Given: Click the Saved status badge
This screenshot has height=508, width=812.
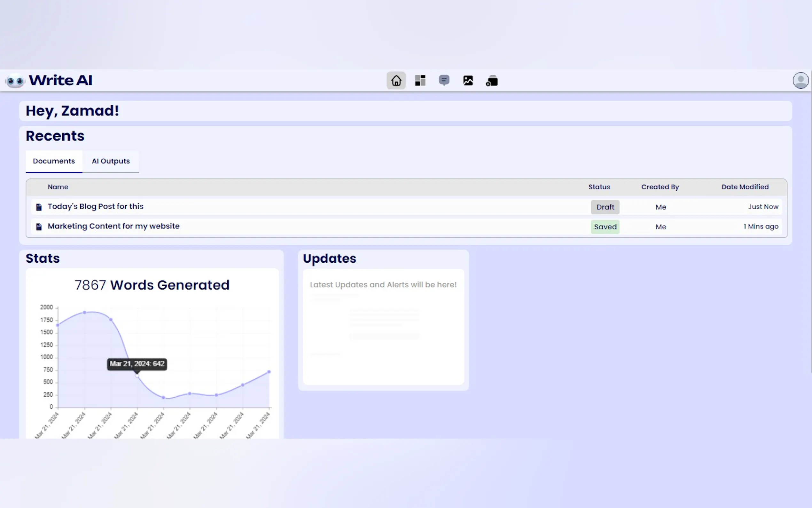Looking at the screenshot, I should (605, 227).
